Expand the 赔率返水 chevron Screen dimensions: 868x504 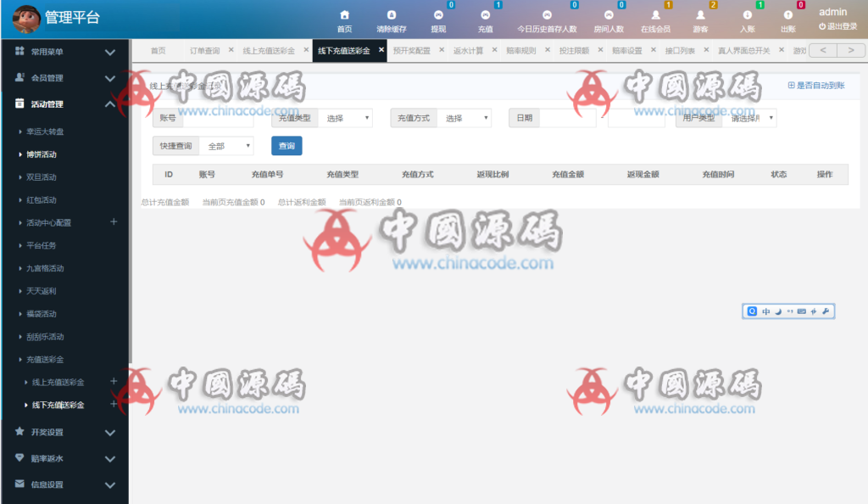coord(109,458)
